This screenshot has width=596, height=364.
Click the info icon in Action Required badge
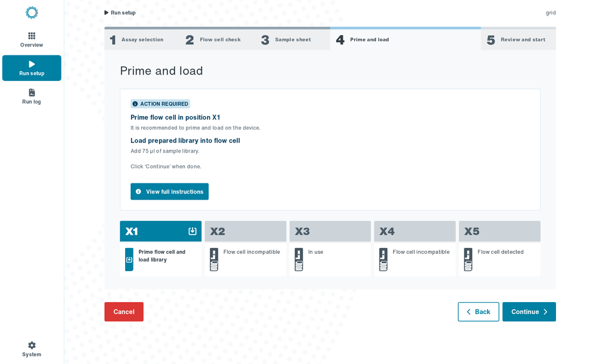[135, 104]
